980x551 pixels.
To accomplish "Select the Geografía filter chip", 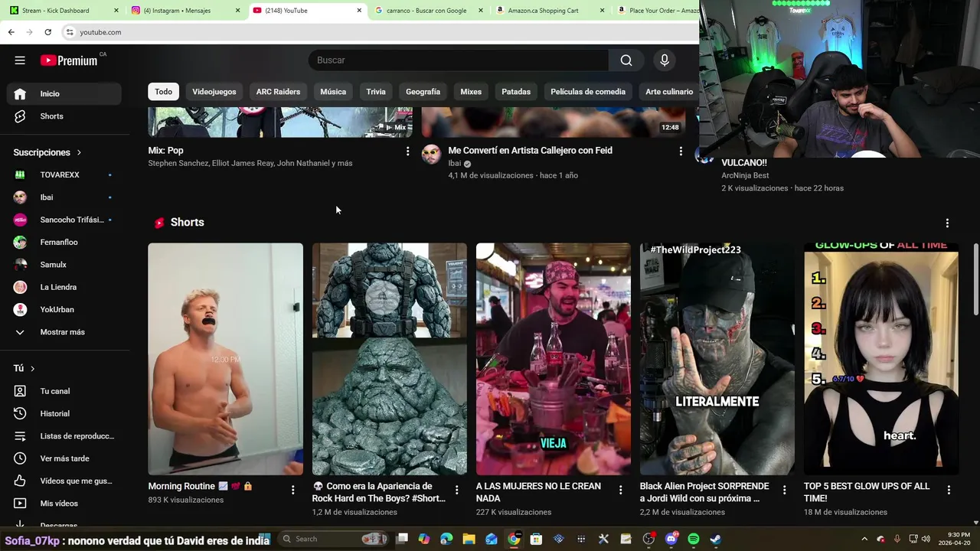I will coord(423,92).
